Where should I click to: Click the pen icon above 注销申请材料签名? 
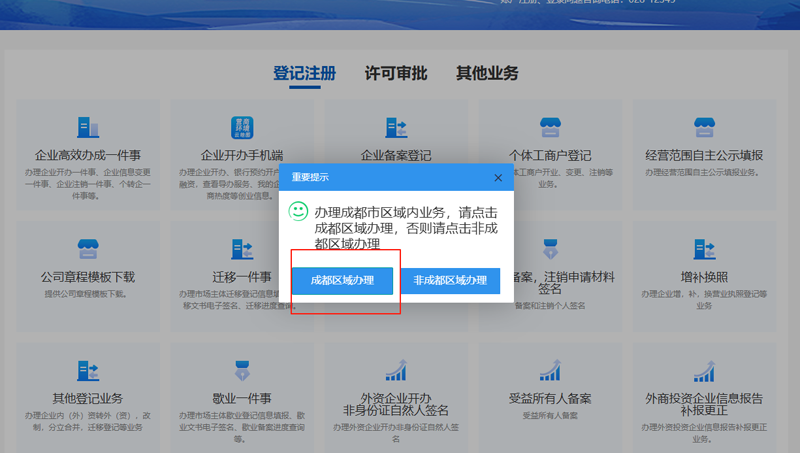[x=550, y=249]
